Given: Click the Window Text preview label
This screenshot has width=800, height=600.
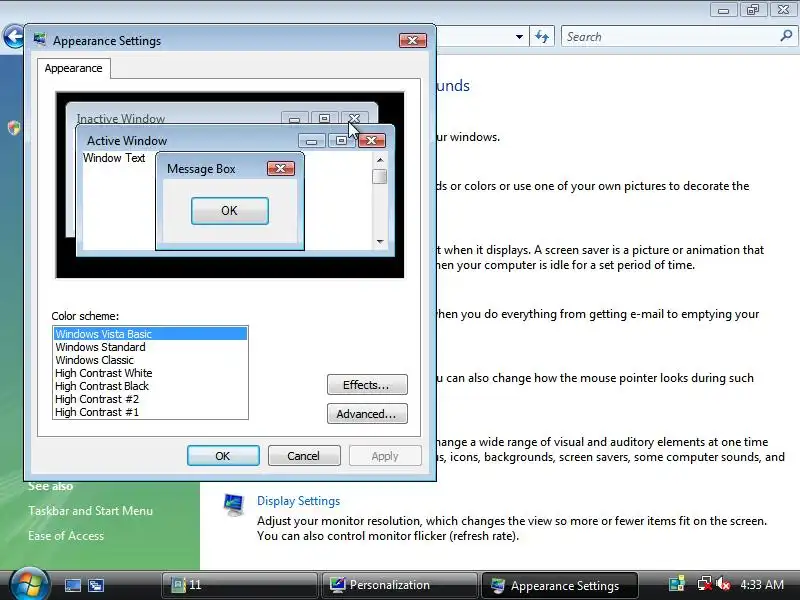Looking at the screenshot, I should tap(114, 158).
